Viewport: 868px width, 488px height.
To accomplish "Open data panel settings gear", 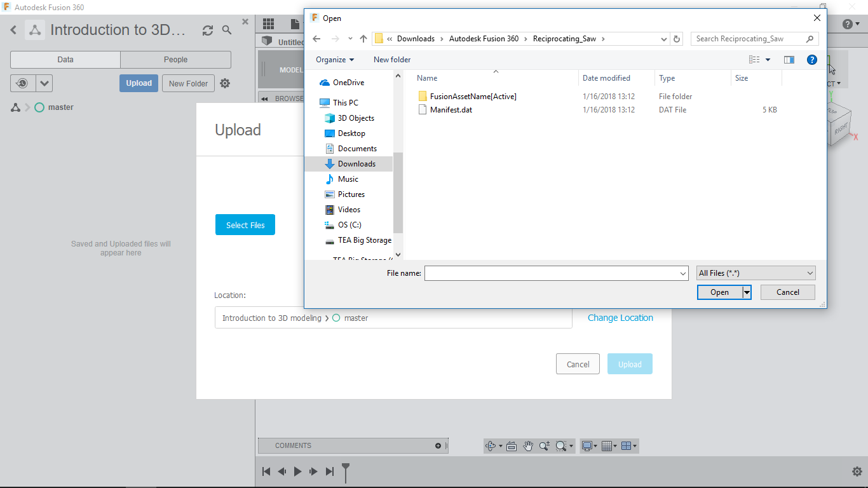I will (225, 83).
